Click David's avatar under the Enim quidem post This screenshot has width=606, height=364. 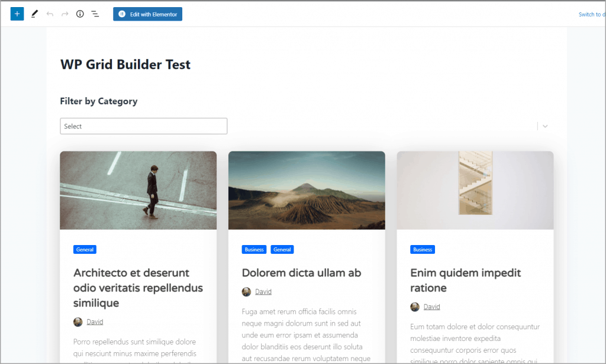[415, 307]
